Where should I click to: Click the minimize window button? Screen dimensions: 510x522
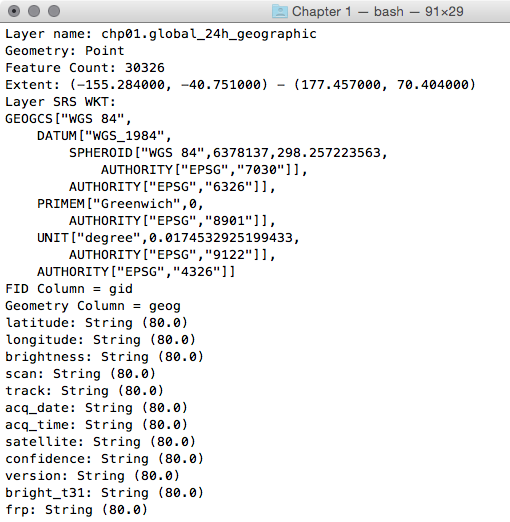pos(34,11)
